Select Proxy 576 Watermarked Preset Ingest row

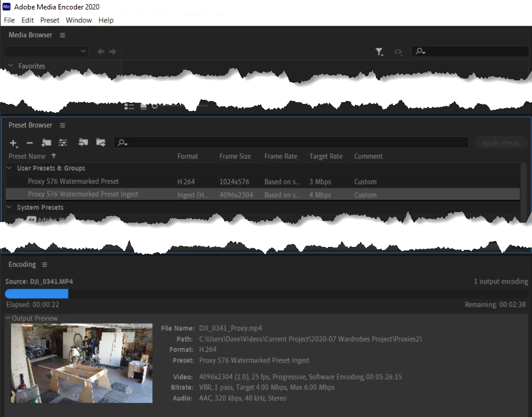(262, 194)
